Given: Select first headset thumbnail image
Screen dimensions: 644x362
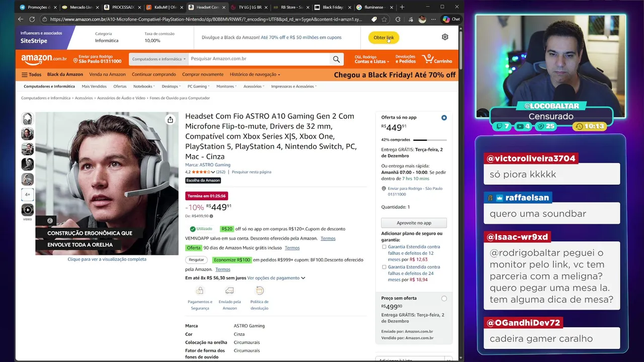Looking at the screenshot, I should click(27, 119).
